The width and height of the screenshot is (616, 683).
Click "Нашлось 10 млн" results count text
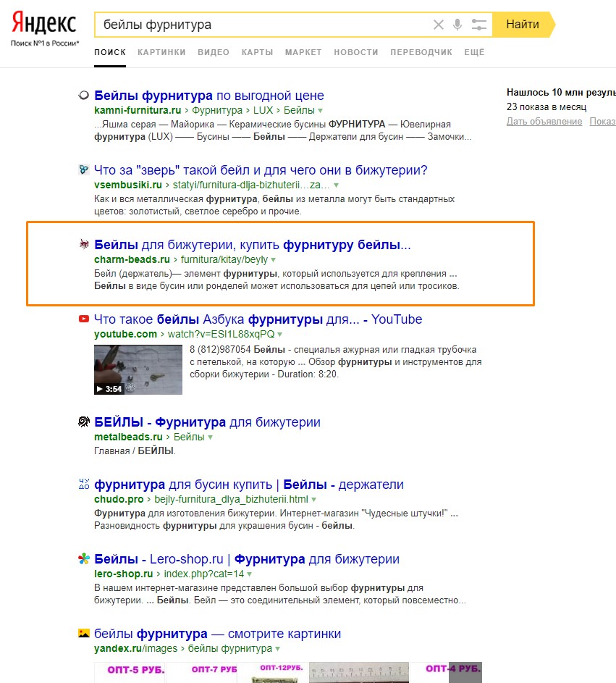pyautogui.click(x=561, y=92)
